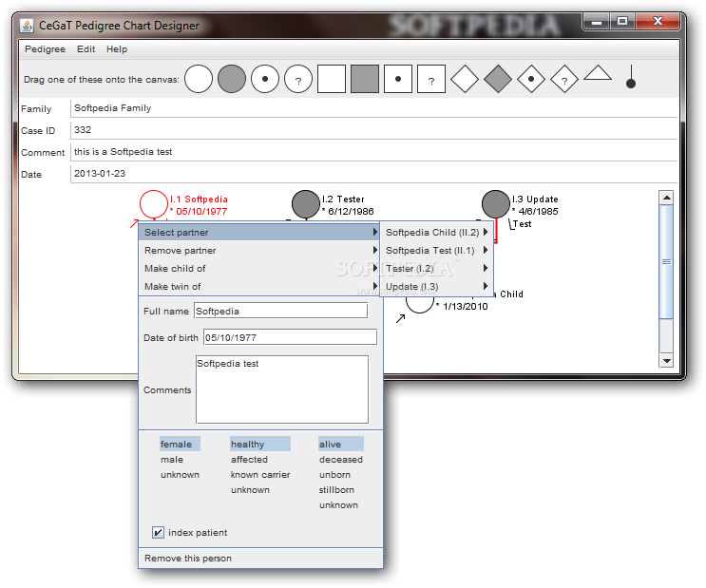The height and width of the screenshot is (588, 706).
Task: Pick the circle with question mark symbol
Action: coord(298,79)
